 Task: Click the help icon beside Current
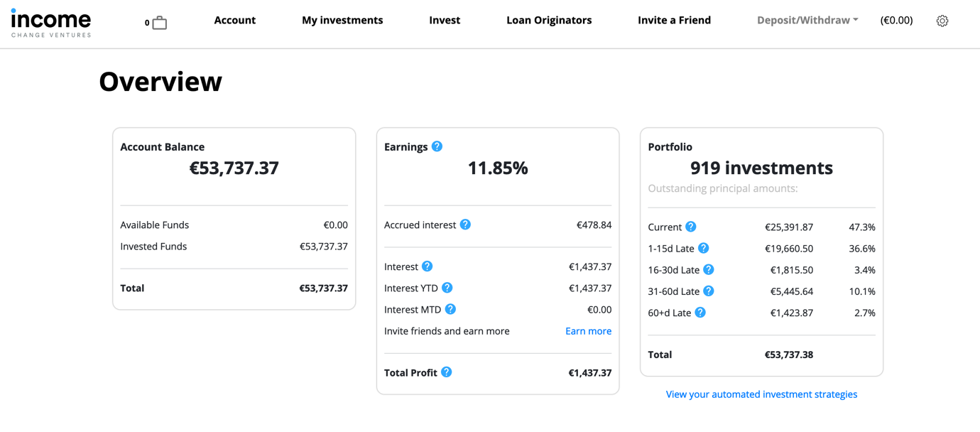click(690, 227)
